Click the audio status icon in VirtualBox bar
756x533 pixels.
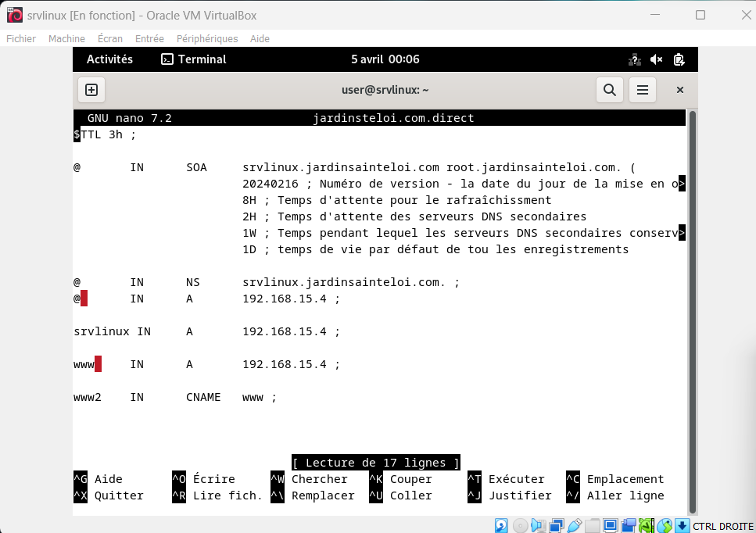[539, 525]
